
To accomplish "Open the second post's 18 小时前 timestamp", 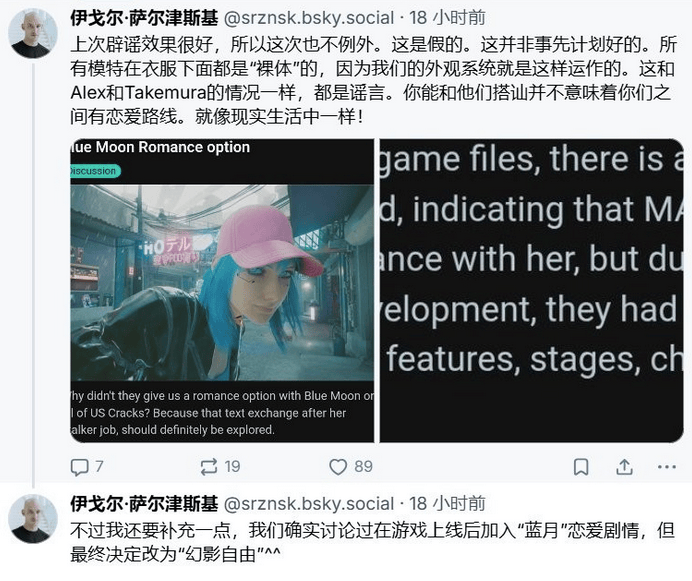I will click(447, 503).
